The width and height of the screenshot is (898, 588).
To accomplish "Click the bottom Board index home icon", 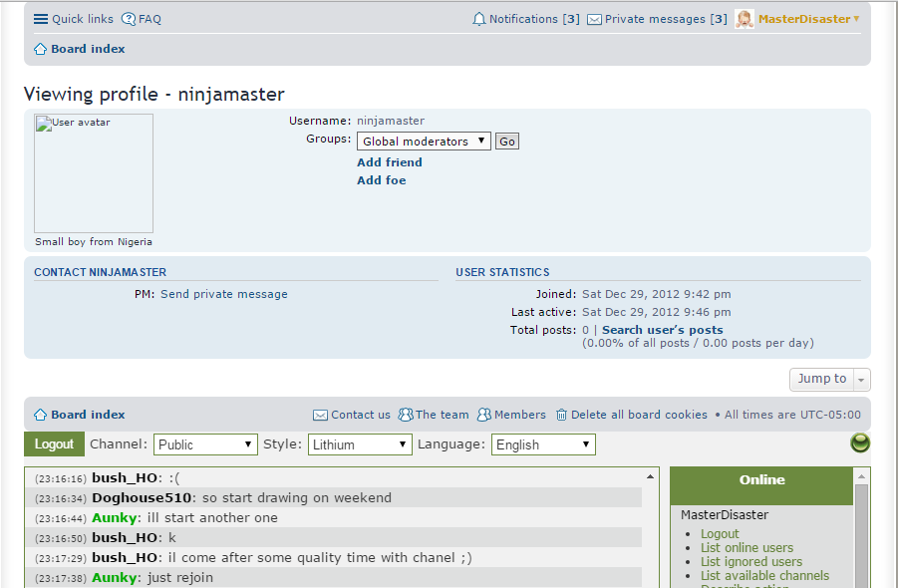I will [40, 415].
